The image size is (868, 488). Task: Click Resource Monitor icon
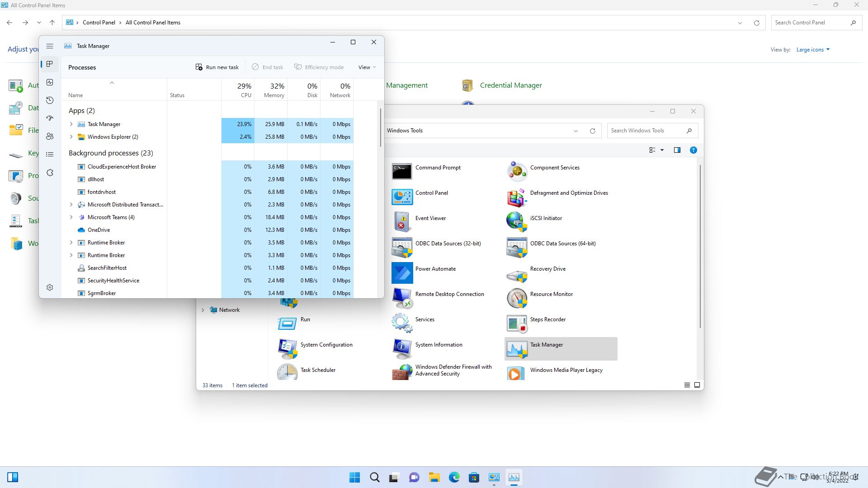point(517,298)
